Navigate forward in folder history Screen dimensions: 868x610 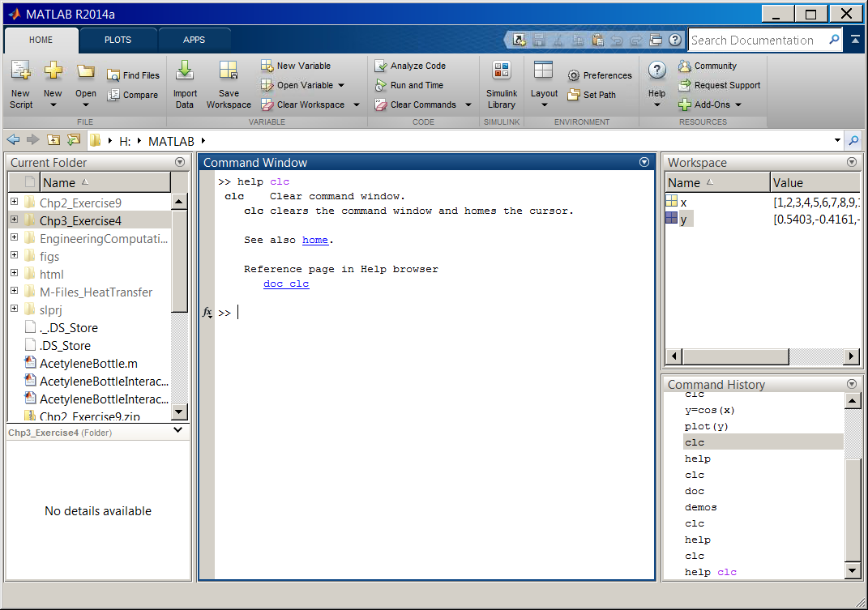(x=33, y=140)
